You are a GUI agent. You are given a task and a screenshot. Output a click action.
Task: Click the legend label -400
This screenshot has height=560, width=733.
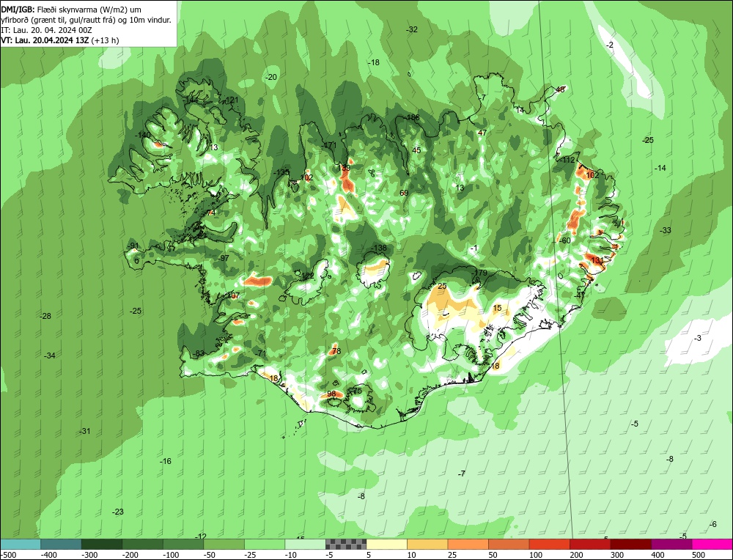click(x=49, y=555)
